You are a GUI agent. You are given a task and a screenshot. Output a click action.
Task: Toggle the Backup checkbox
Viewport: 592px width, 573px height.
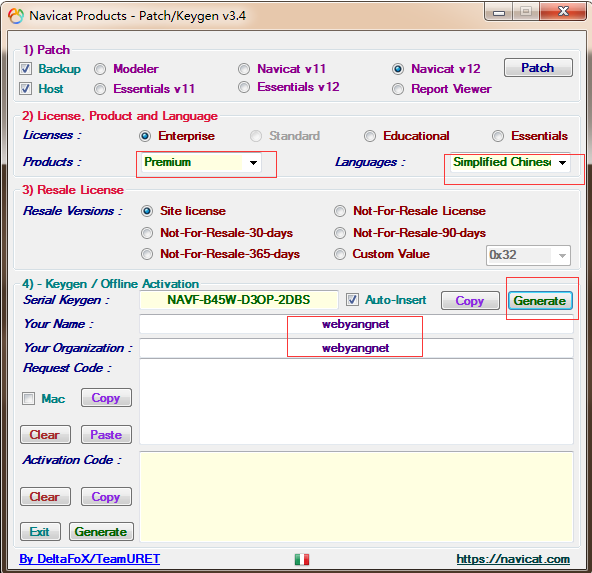[25, 69]
